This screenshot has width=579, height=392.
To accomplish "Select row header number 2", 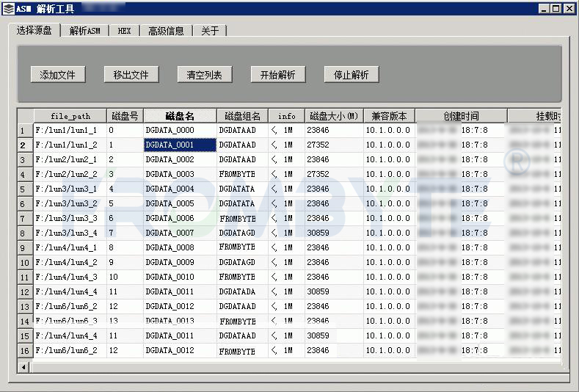I will [25, 145].
